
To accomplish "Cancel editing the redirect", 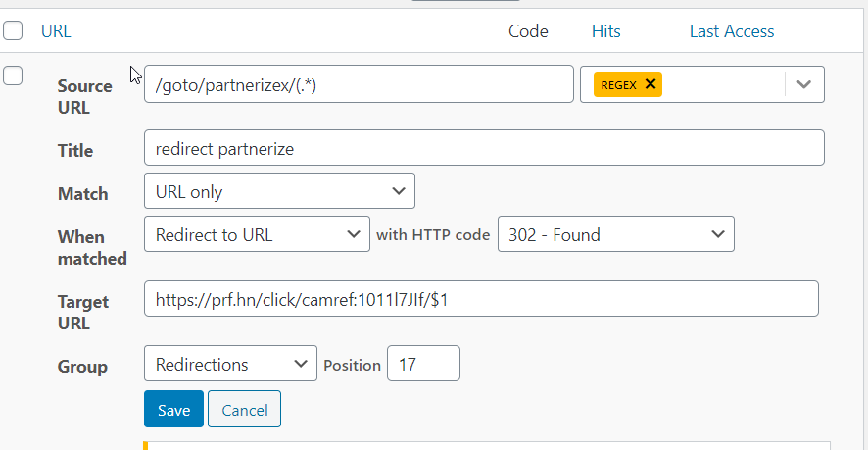I will point(244,410).
